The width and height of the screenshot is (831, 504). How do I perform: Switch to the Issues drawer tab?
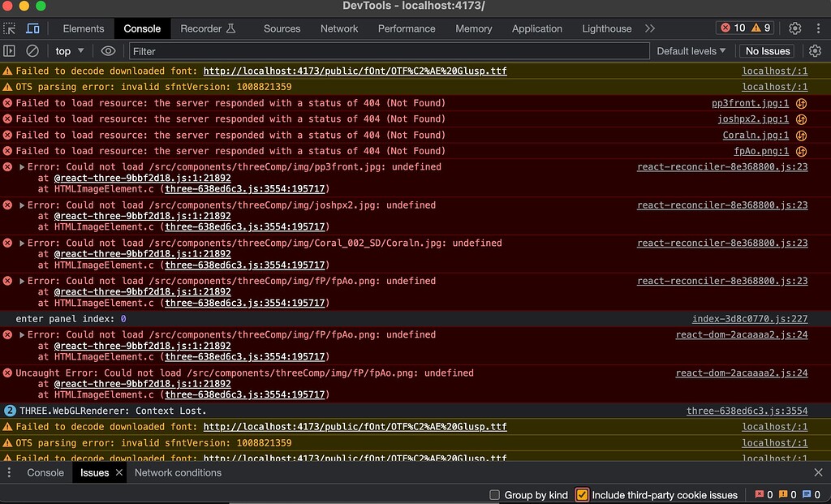(x=94, y=472)
